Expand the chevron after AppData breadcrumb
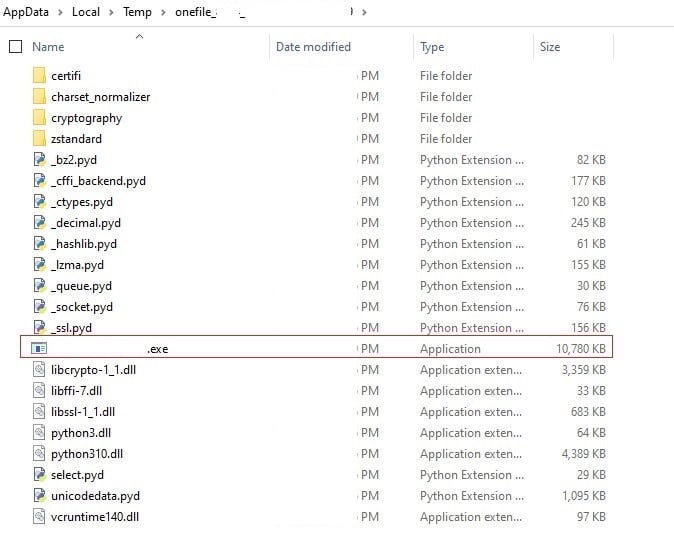The height and width of the screenshot is (560, 674). click(59, 12)
